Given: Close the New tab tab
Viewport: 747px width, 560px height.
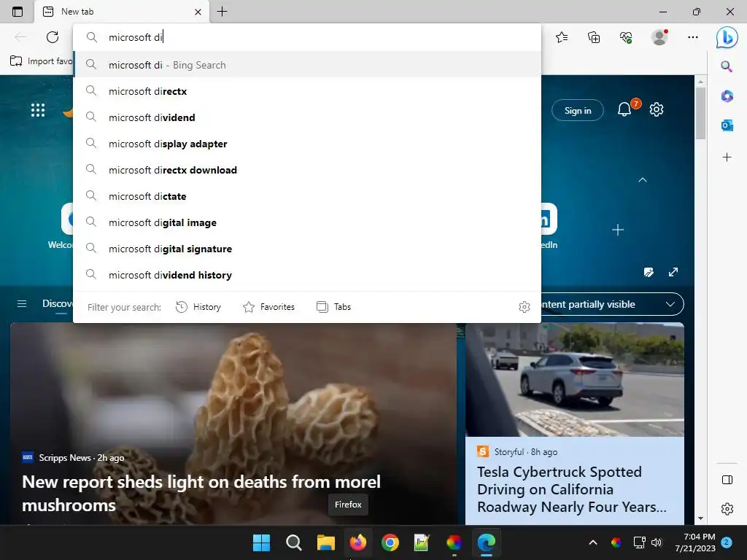Looking at the screenshot, I should [198, 12].
